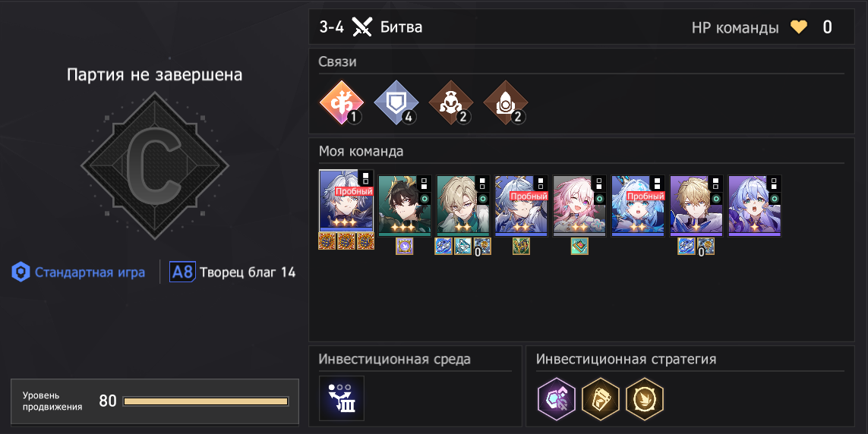Click the team HP heart icon
Image resolution: width=868 pixels, height=434 pixels.
[798, 27]
